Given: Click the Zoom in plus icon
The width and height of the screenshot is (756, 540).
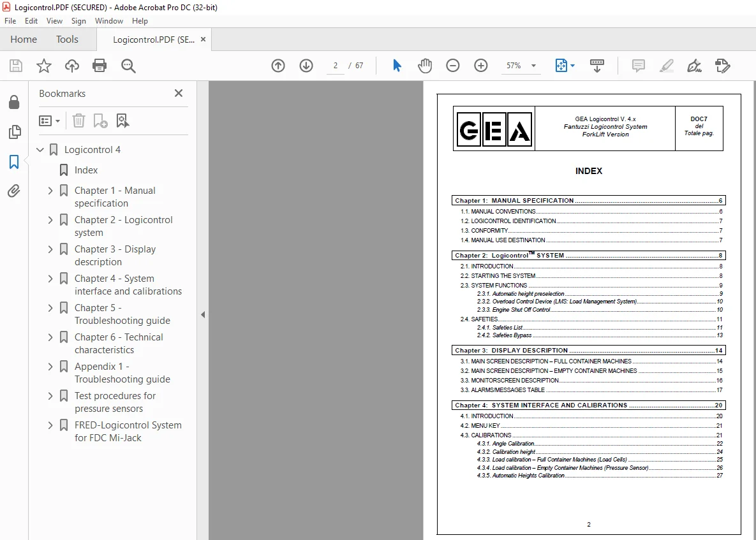Looking at the screenshot, I should 480,66.
